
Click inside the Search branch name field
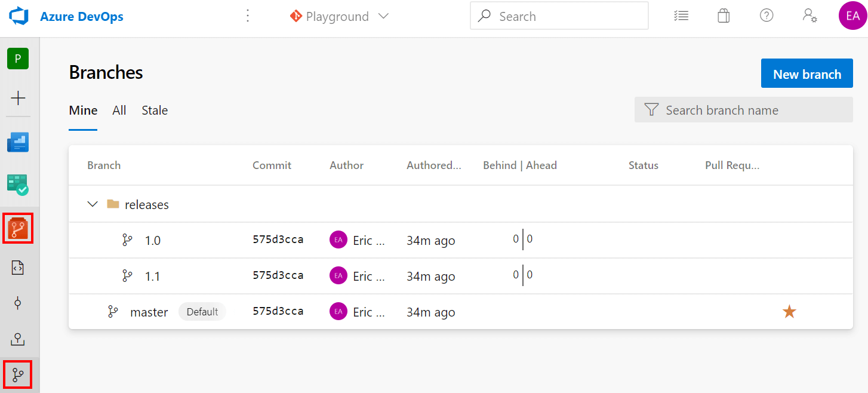tap(743, 110)
